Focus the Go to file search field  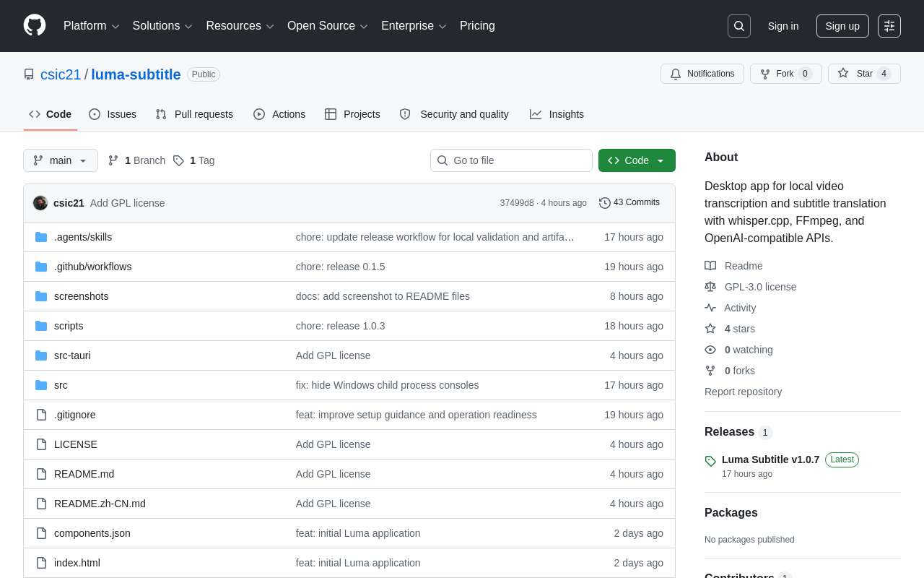coord(511,160)
